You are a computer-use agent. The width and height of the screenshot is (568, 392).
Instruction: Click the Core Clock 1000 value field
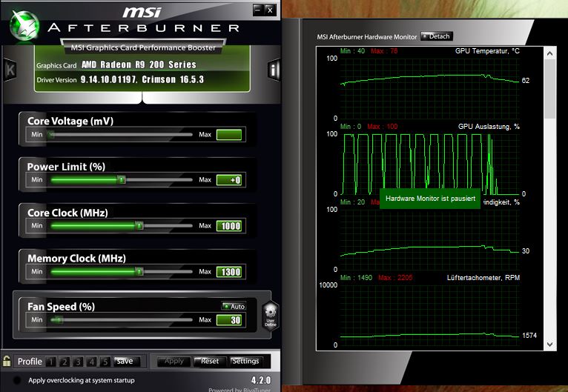tap(229, 226)
